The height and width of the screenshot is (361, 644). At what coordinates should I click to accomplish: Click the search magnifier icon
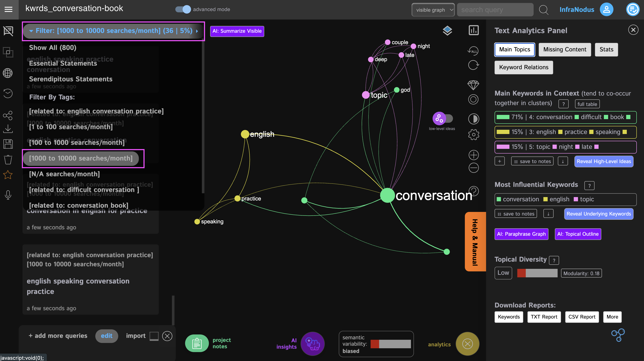(544, 10)
